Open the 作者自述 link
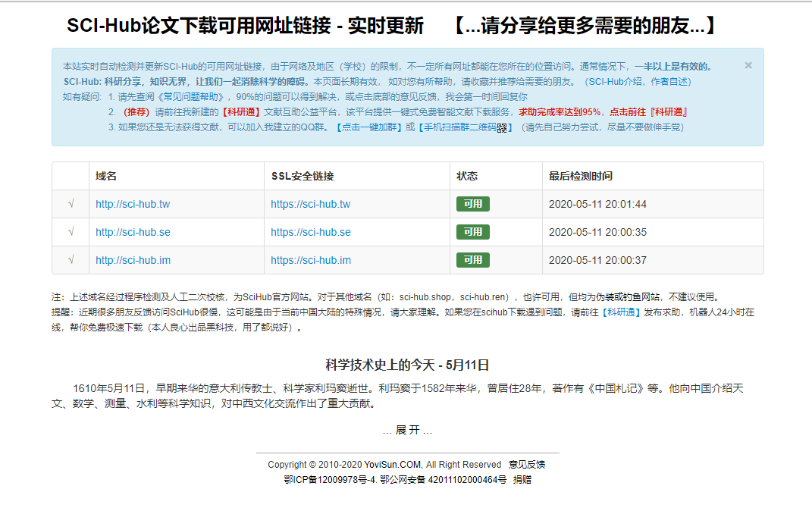 pos(669,82)
